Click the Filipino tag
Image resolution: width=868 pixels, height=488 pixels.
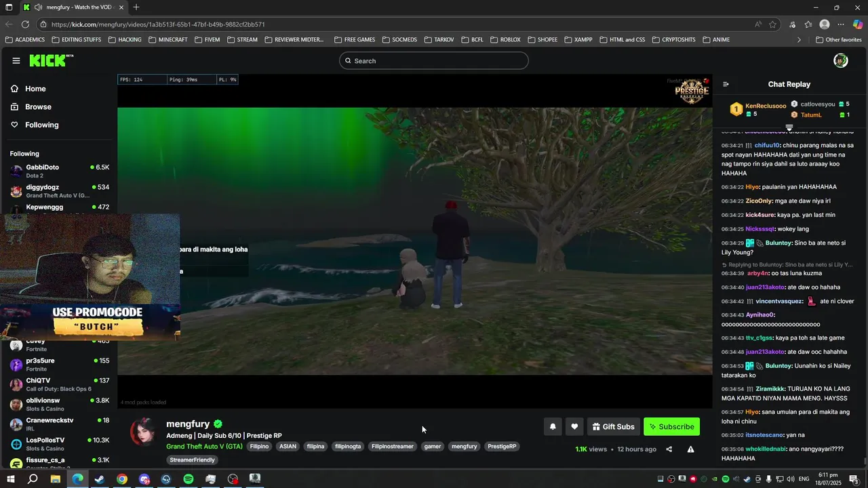(259, 447)
